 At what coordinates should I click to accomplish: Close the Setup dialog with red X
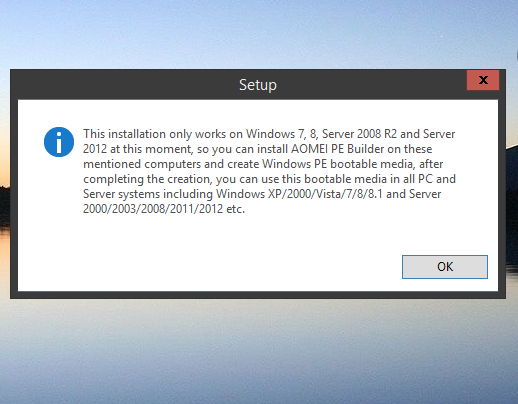click(483, 80)
